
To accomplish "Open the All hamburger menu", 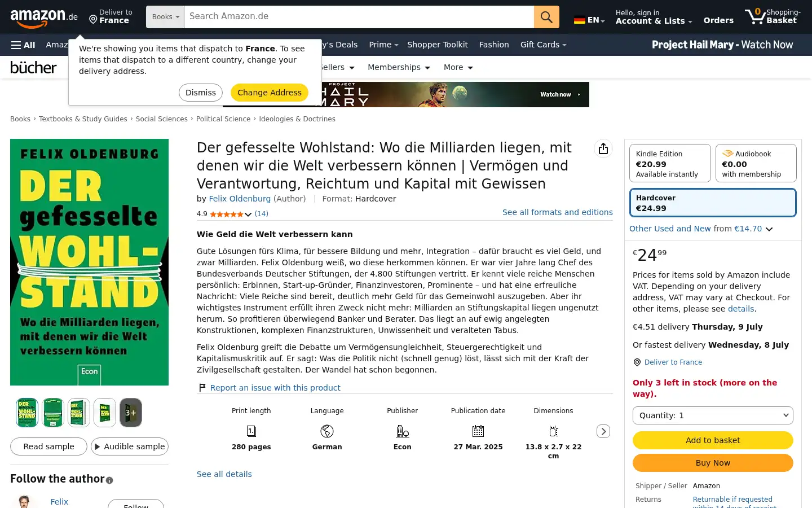I will (x=23, y=45).
